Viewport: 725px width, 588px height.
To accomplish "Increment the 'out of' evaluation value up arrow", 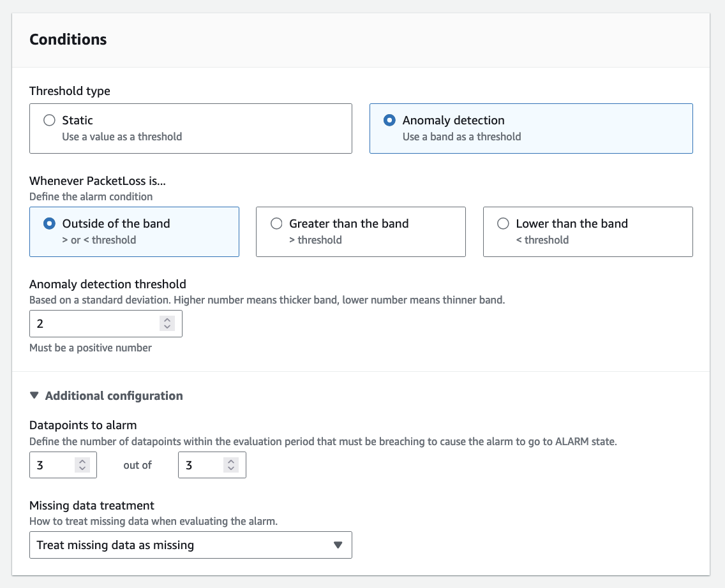I will (231, 462).
